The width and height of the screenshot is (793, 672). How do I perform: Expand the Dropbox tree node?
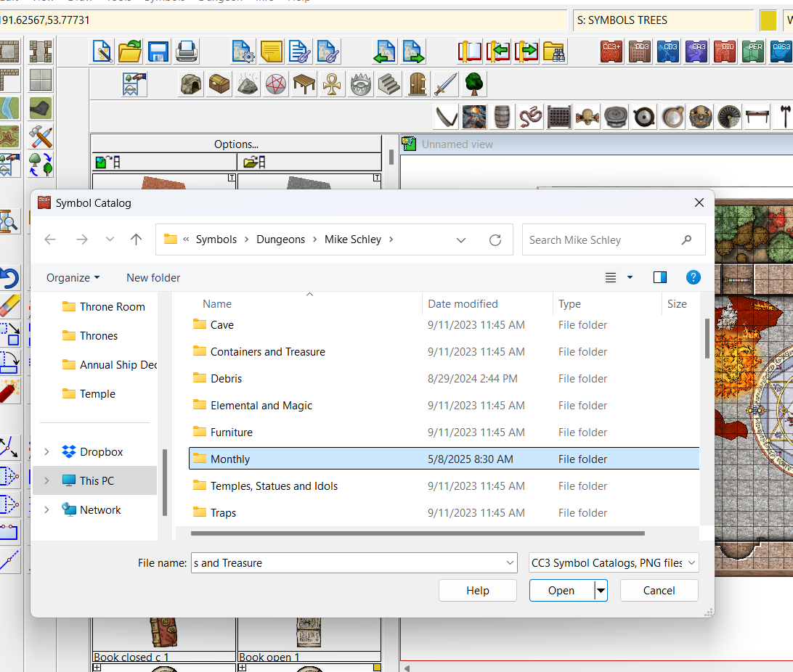pos(47,452)
